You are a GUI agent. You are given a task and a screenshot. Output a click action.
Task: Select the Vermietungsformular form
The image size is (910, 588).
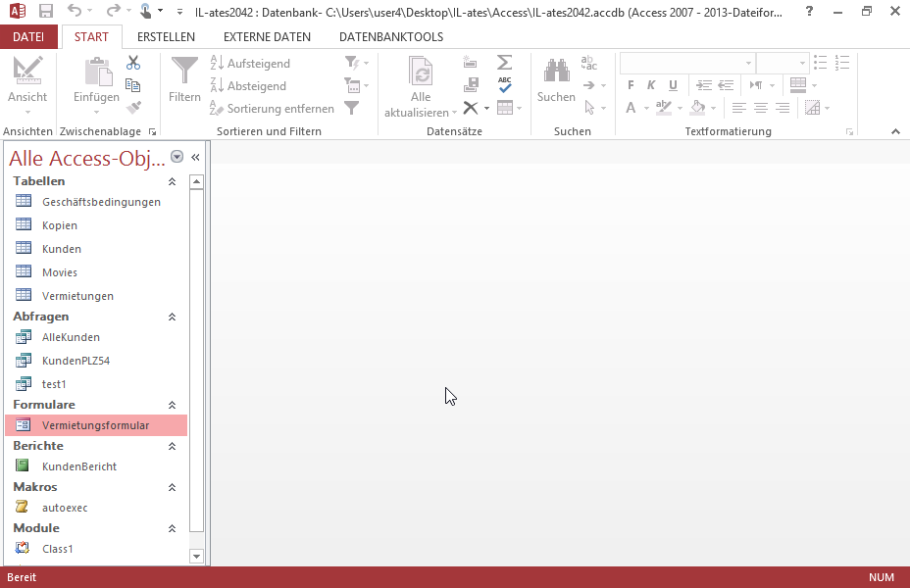click(x=96, y=425)
